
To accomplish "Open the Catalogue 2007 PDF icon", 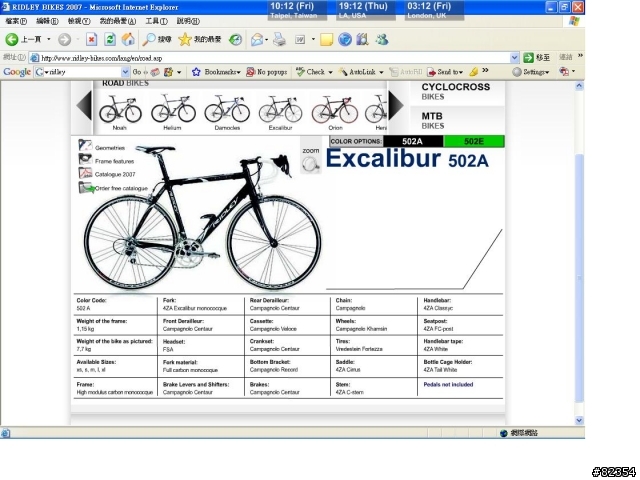I will pyautogui.click(x=85, y=173).
